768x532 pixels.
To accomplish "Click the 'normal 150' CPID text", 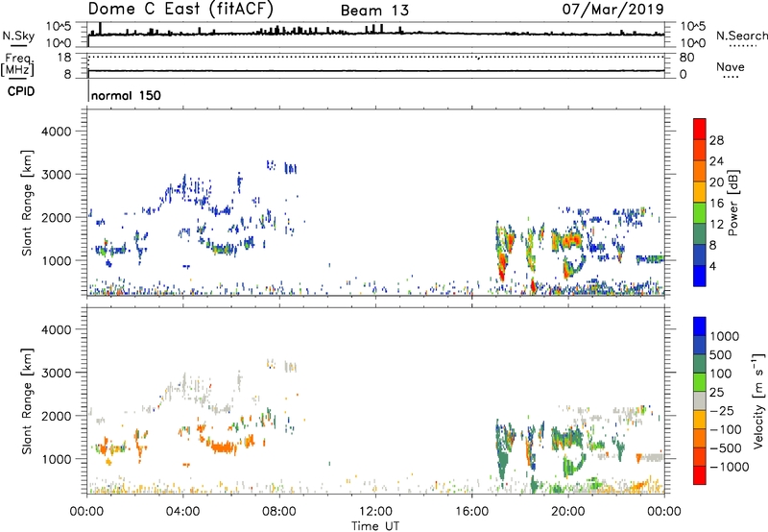I will click(126, 95).
